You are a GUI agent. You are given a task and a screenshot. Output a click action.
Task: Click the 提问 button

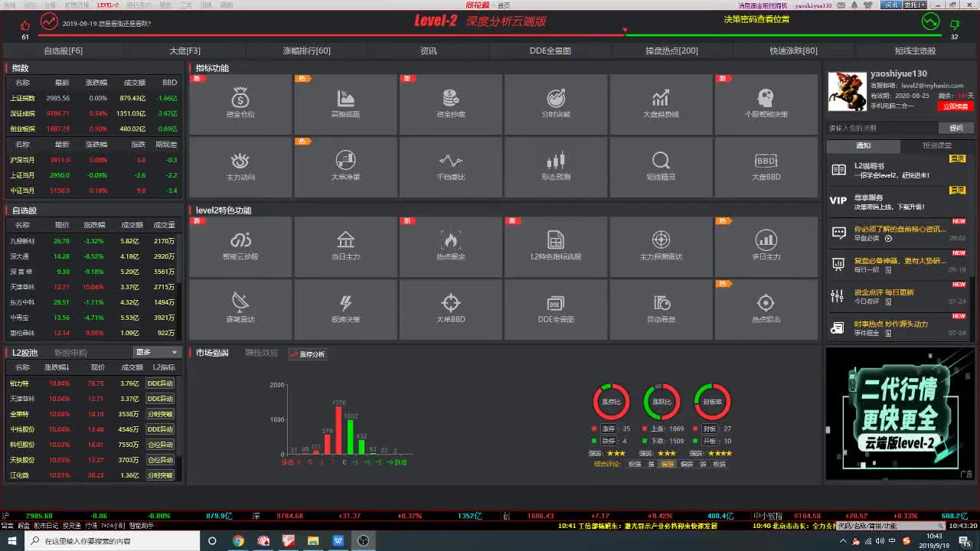(x=956, y=128)
